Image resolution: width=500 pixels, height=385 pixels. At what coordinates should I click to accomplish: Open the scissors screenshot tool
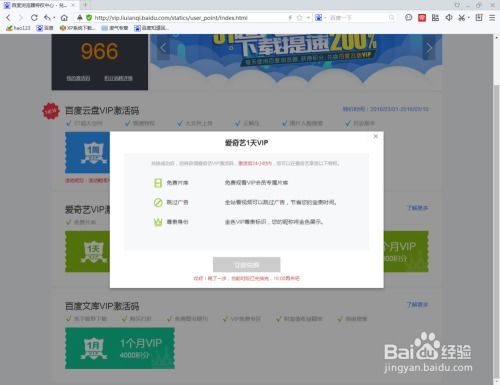461,18
